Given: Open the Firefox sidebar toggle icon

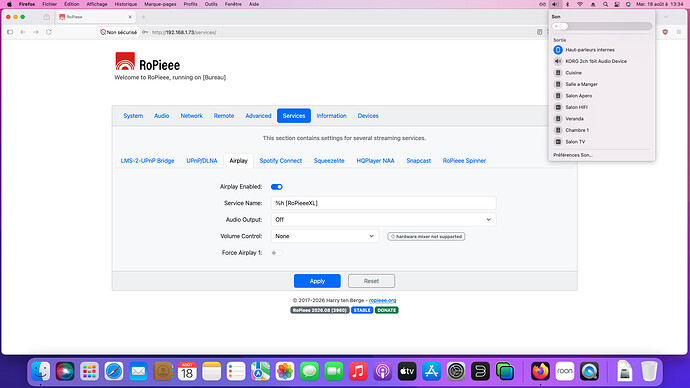Looking at the screenshot, I should point(10,32).
